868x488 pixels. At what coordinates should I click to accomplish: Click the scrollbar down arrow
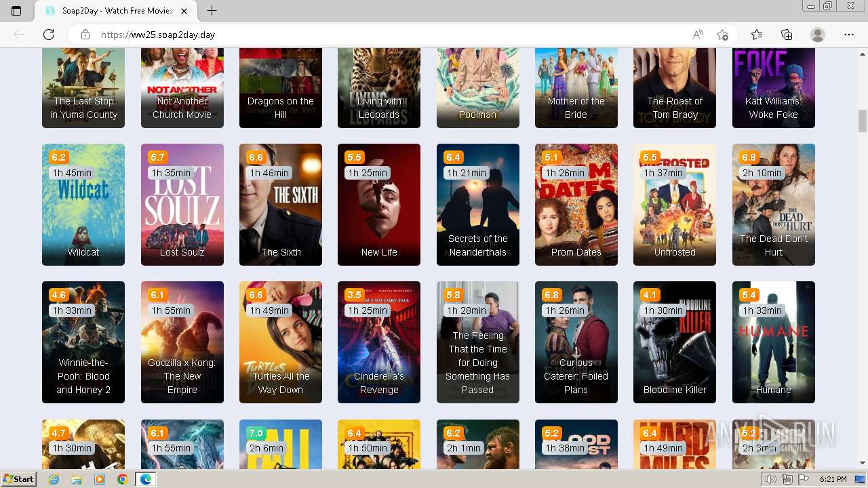coord(863,464)
